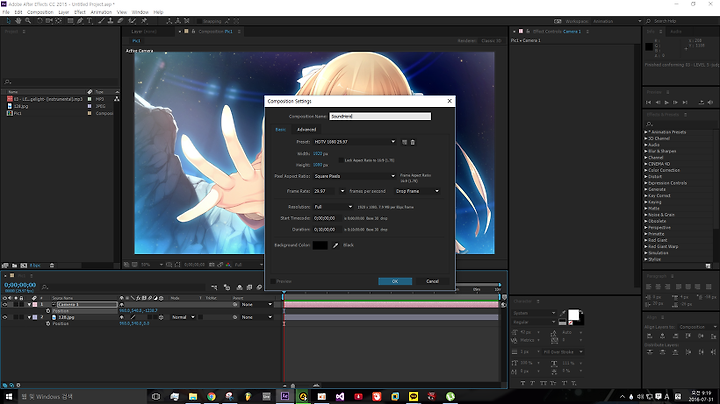Click the Composition Name input field
Viewport: 720px width, 404px height.
(x=380, y=116)
